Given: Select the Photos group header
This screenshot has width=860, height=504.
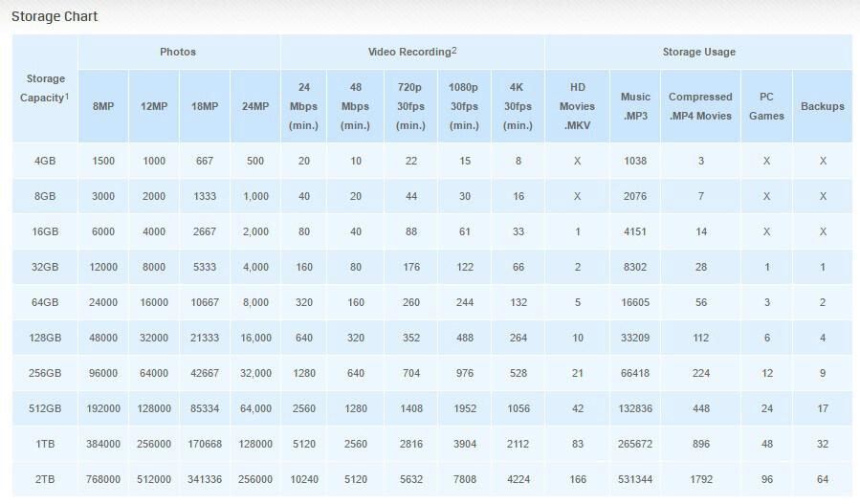Looking at the screenshot, I should [178, 52].
